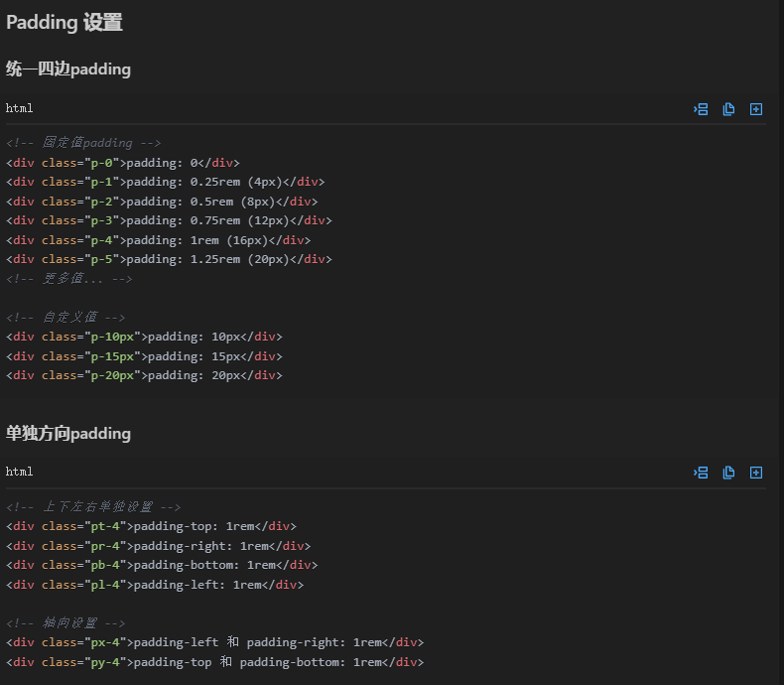784x685 pixels.
Task: Click the line with class "p-5"
Action: click(169, 259)
